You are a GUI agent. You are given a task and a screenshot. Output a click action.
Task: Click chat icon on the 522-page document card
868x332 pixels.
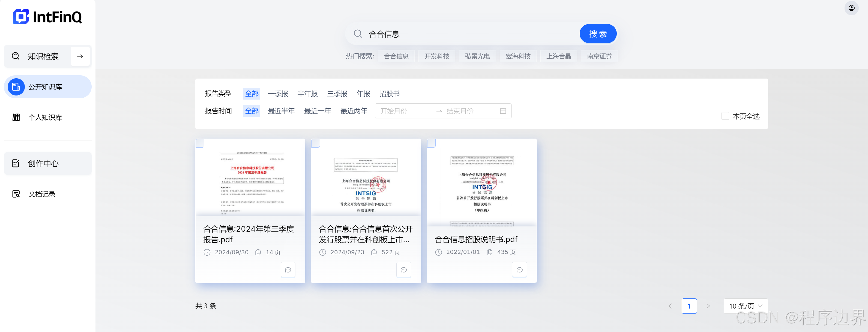coord(403,270)
